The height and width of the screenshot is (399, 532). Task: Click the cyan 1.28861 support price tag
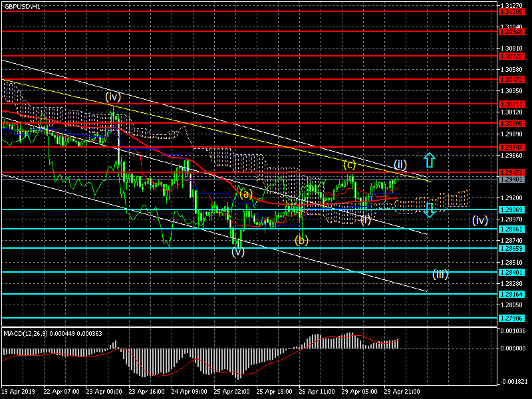[x=512, y=229]
